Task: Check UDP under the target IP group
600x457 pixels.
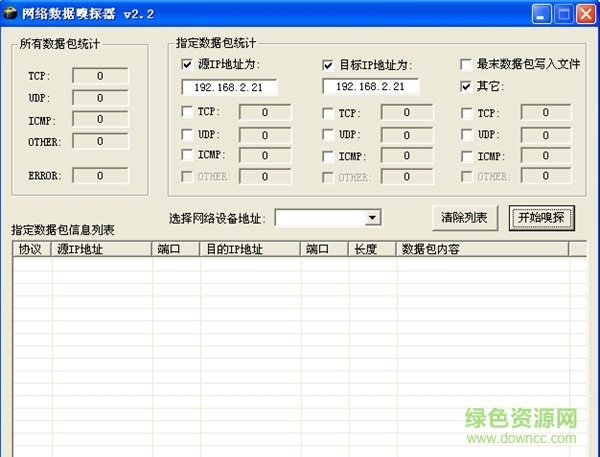Action: pyautogui.click(x=329, y=134)
